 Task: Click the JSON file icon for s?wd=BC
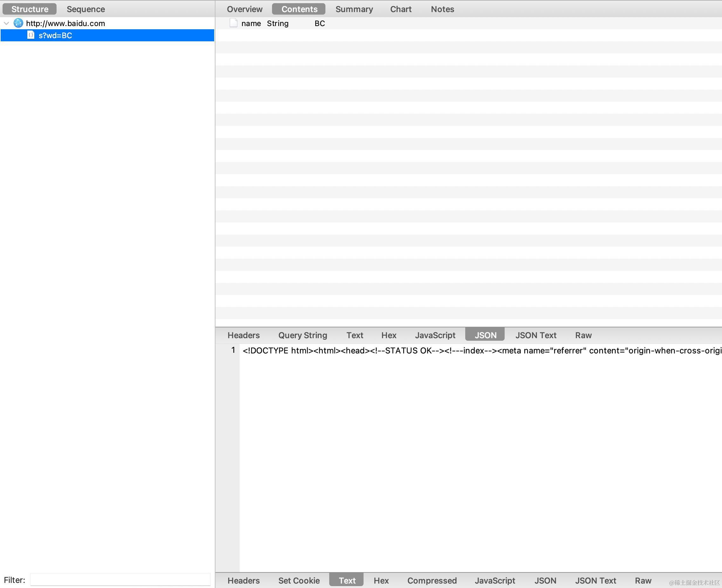click(x=31, y=35)
